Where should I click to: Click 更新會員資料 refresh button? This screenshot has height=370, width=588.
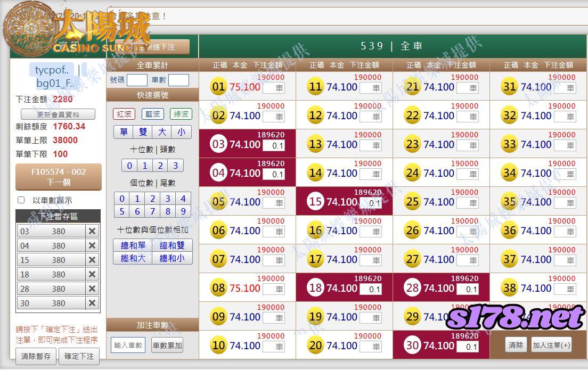tap(58, 114)
